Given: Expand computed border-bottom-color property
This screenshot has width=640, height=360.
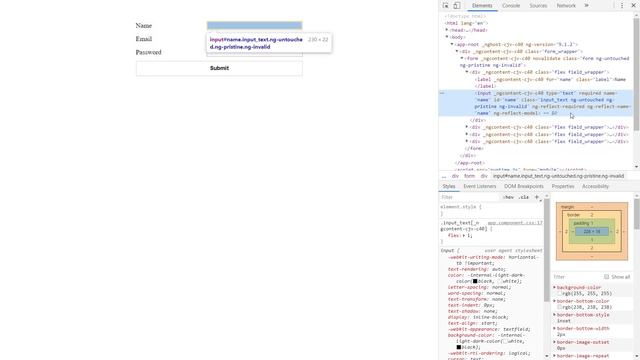Looking at the screenshot, I should (554, 301).
